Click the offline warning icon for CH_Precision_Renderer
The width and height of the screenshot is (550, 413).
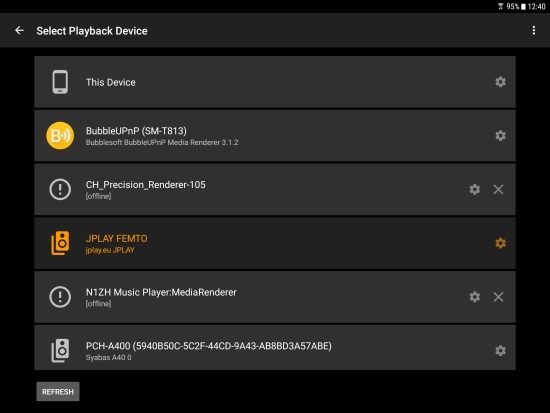(60, 189)
